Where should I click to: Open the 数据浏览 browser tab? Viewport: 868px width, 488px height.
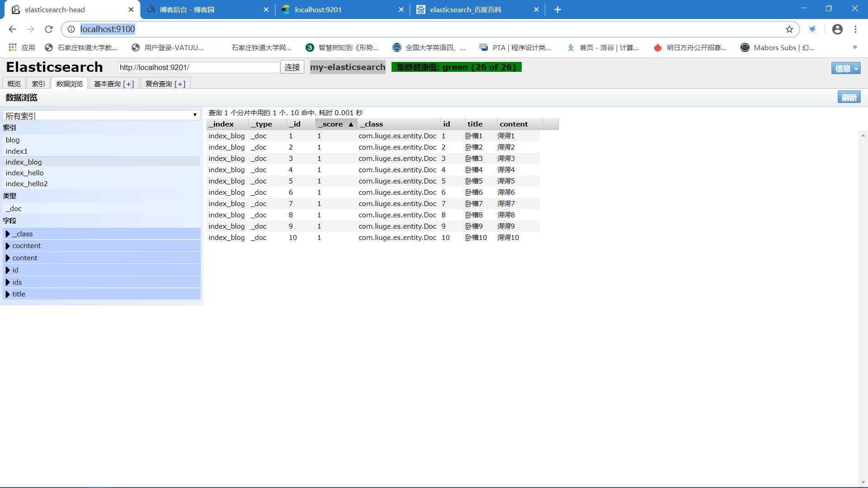click(x=69, y=84)
